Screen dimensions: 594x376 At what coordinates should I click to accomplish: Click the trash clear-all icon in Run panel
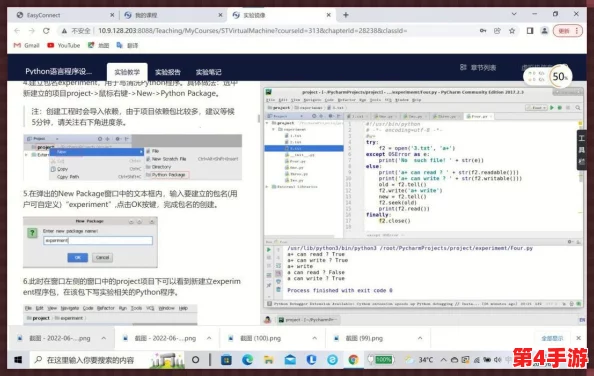(x=278, y=290)
